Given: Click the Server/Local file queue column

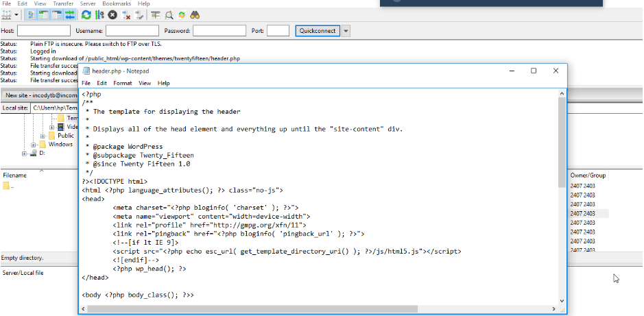Looking at the screenshot, I should point(23,273).
